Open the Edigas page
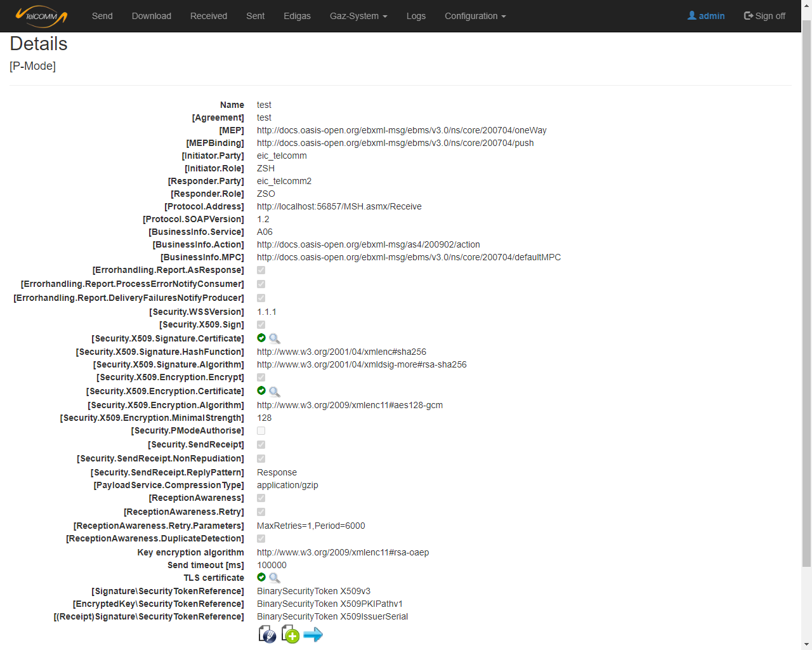Image resolution: width=812 pixels, height=650 pixels. (297, 16)
